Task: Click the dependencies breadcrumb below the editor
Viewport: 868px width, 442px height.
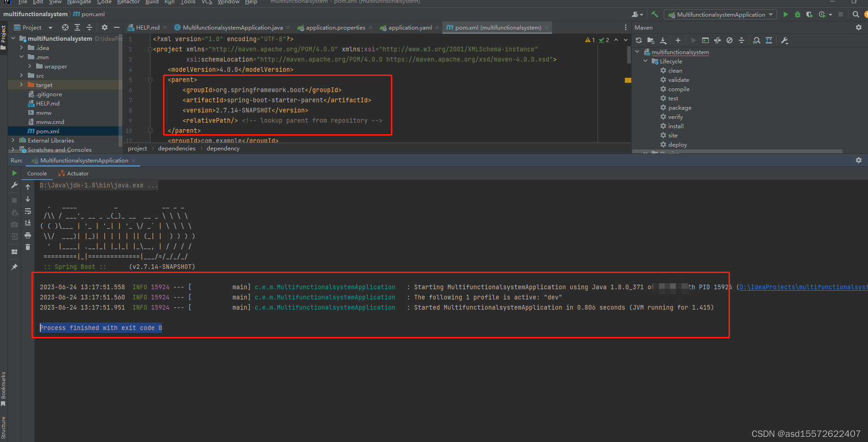Action: [176, 148]
